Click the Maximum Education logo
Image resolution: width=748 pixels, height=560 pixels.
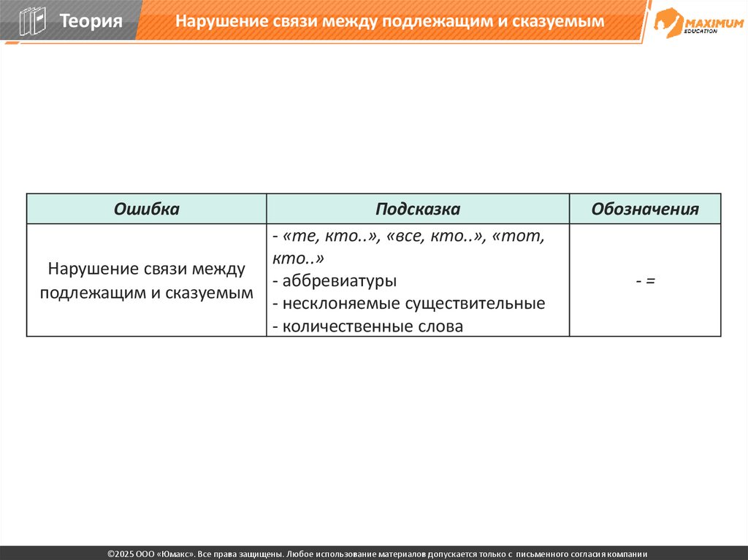[698, 23]
